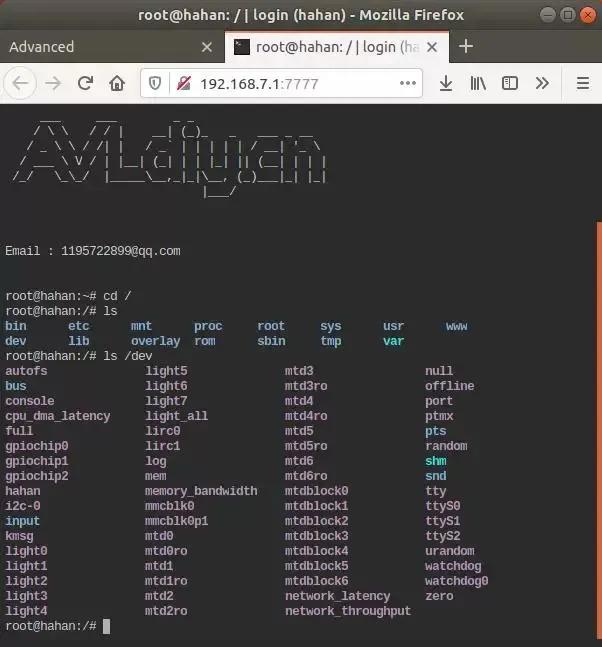Screen dimensions: 602x647
Task: Open the Firefox hamburger menu
Action: [581, 83]
